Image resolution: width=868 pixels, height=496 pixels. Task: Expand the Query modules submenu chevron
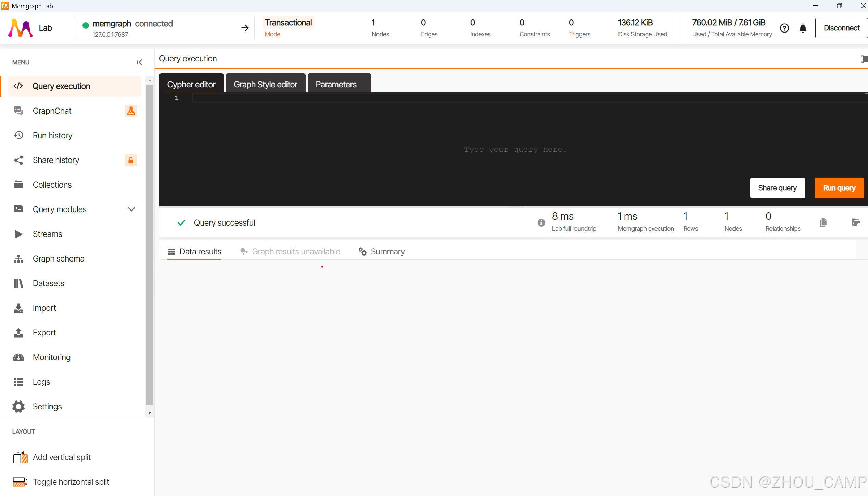[x=131, y=209]
